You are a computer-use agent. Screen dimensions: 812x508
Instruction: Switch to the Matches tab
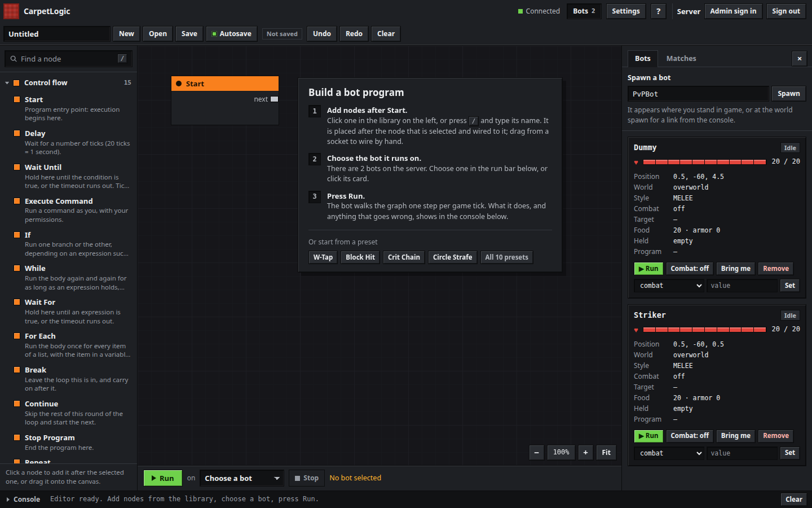click(x=681, y=59)
